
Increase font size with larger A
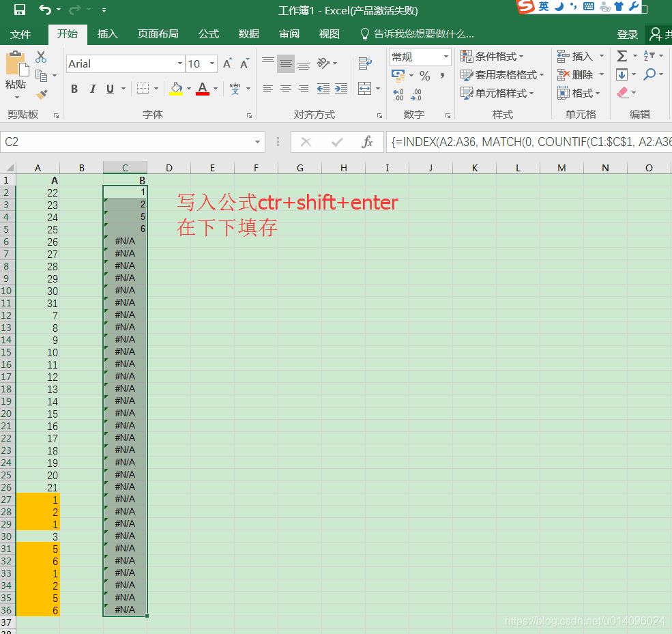pyautogui.click(x=228, y=63)
